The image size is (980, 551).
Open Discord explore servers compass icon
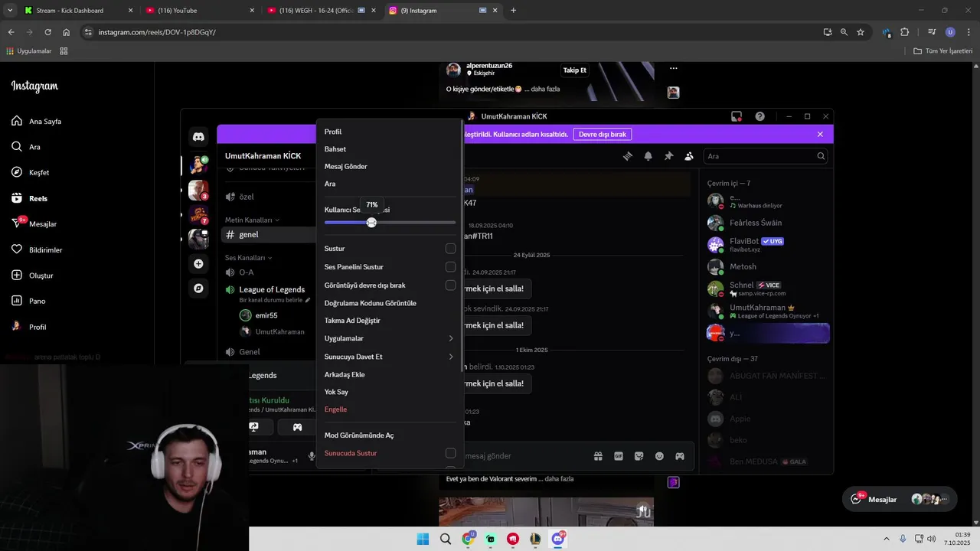[198, 289]
